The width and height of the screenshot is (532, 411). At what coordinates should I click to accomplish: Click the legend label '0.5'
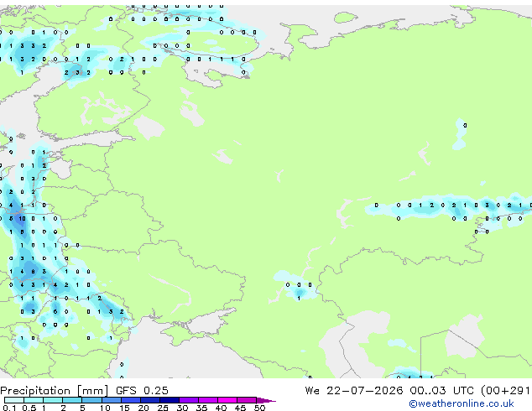[x=29, y=408]
